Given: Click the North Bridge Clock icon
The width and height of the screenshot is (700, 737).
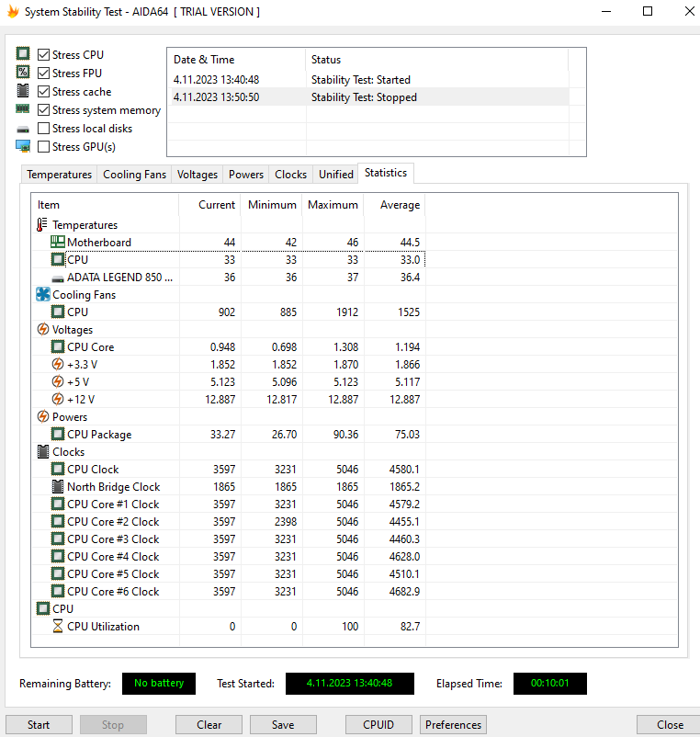Looking at the screenshot, I should [57, 486].
